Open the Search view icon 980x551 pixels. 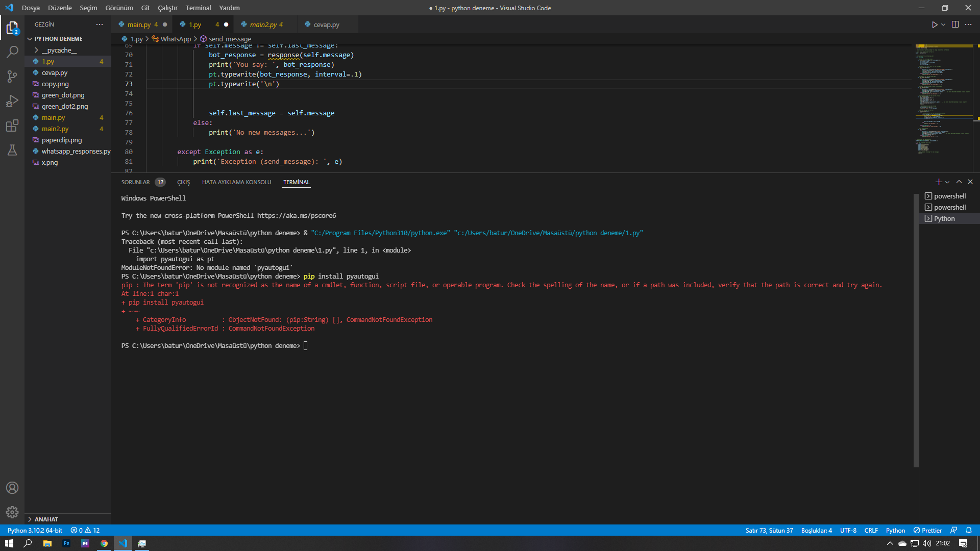12,52
